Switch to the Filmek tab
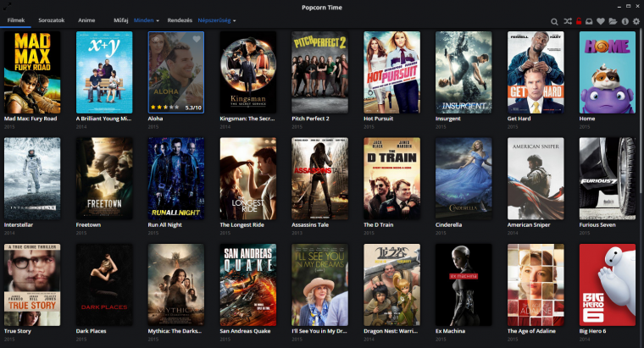This screenshot has height=348, width=644. [x=16, y=20]
